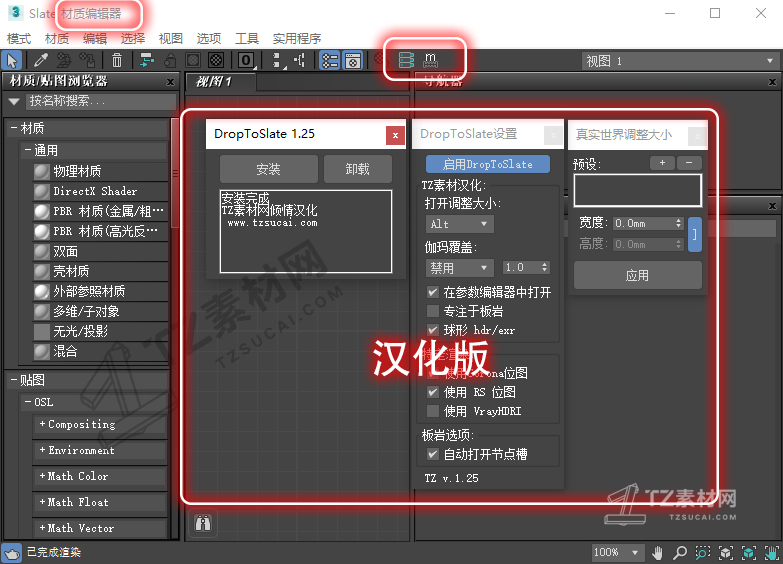Screen dimensions: 783x564
Task: Switch to the '视图1' tab
Action: (220, 81)
